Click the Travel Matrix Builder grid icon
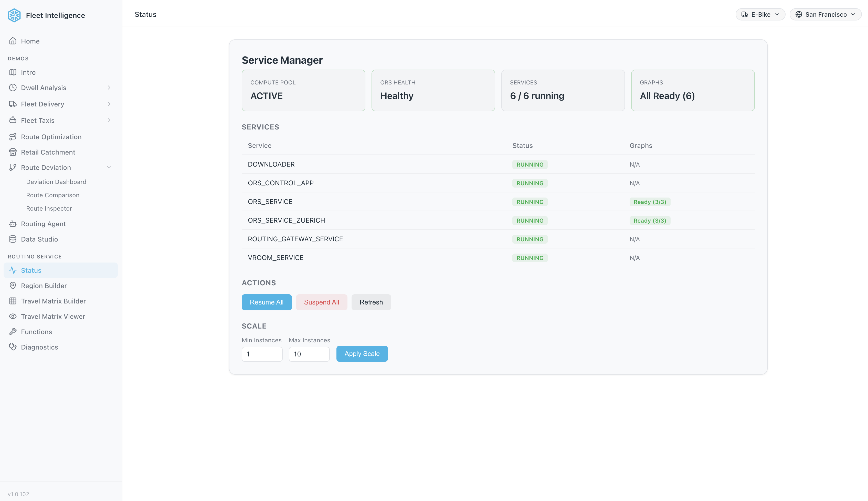Viewport: 868px width, 501px height. (13, 301)
